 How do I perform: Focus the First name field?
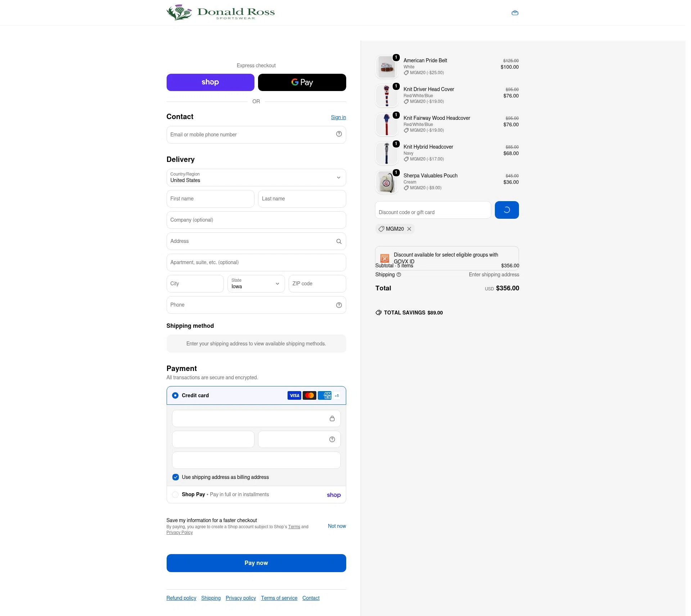click(x=211, y=199)
